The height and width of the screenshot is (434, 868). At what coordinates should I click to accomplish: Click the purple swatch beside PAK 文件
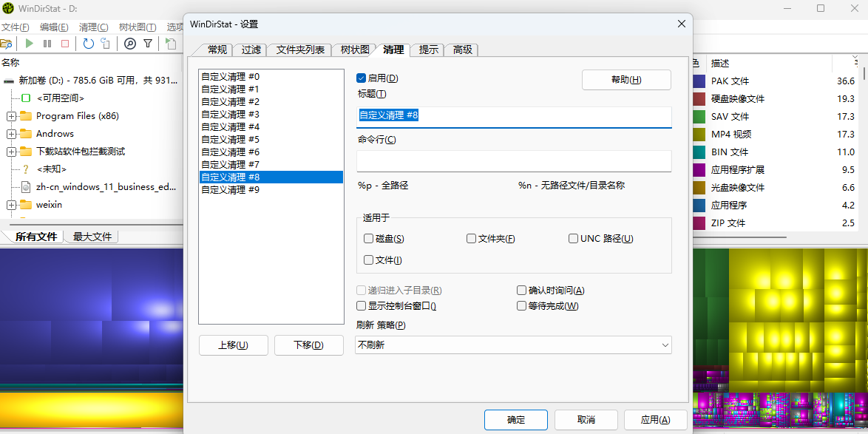[x=699, y=81]
